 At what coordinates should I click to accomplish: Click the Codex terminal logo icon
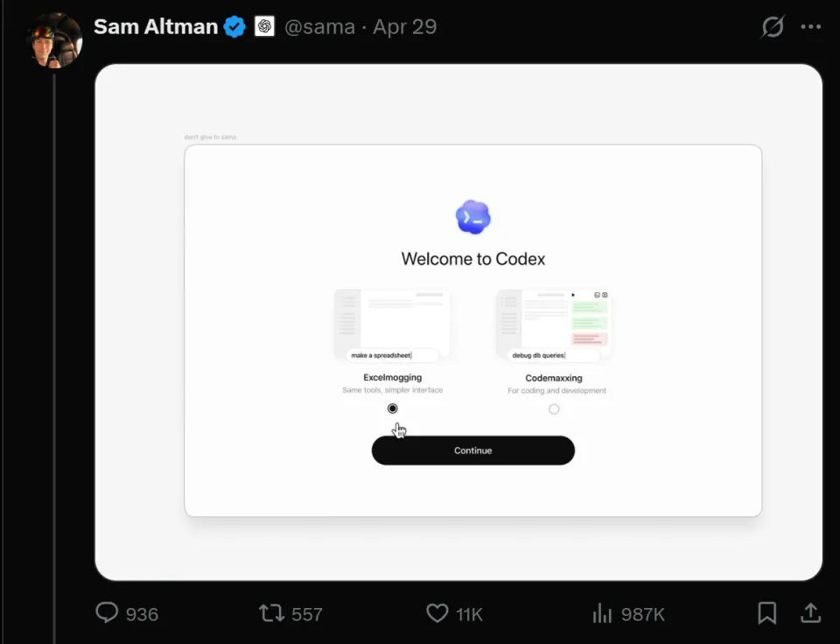tap(473, 217)
